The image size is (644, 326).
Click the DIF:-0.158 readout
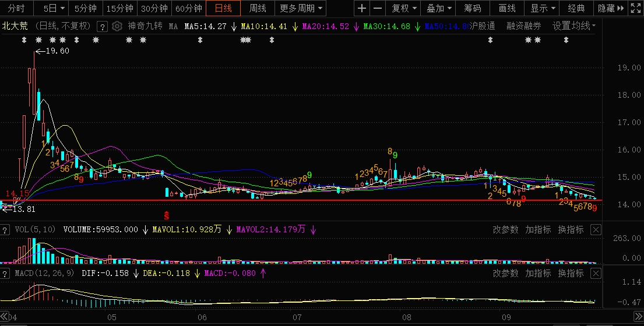pos(105,274)
